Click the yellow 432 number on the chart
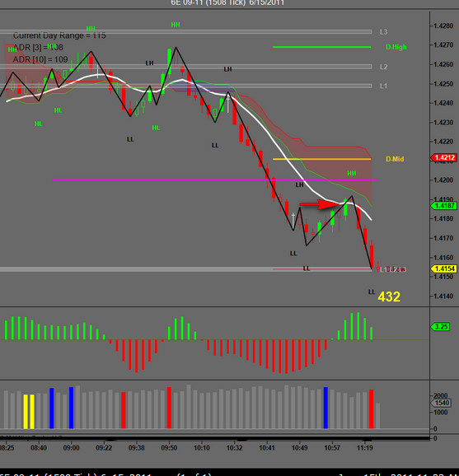This screenshot has width=459, height=476. pos(389,296)
